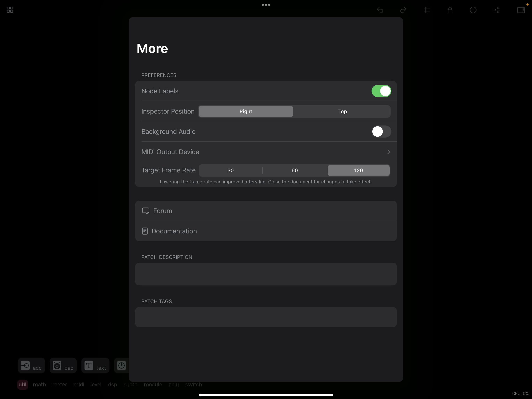532x399 pixels.
Task: Open the clock history icon
Action: point(473,10)
